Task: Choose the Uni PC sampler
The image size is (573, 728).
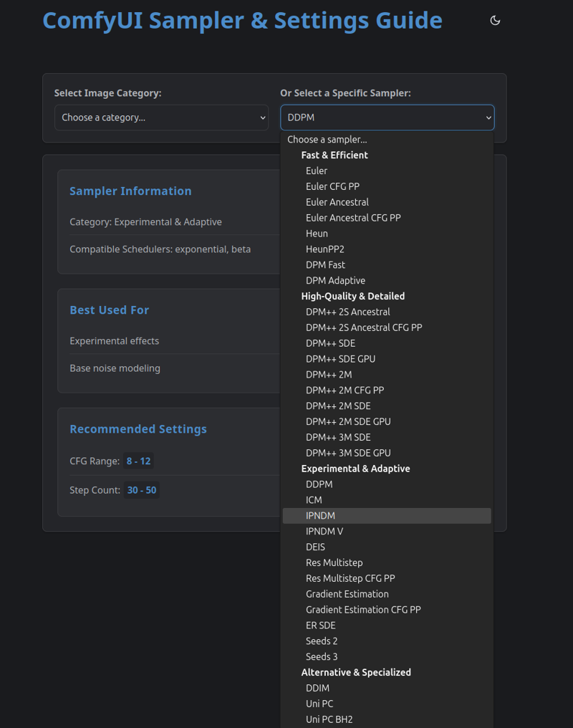Action: pos(387,704)
